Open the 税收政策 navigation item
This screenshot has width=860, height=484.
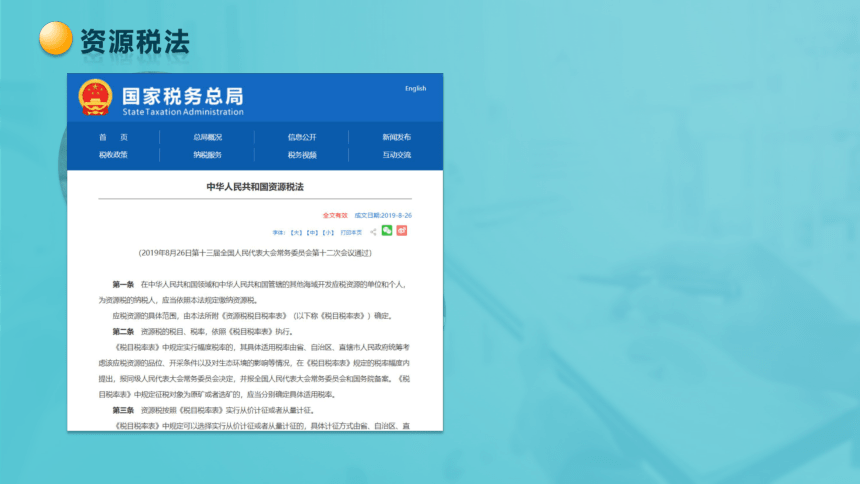pos(114,155)
